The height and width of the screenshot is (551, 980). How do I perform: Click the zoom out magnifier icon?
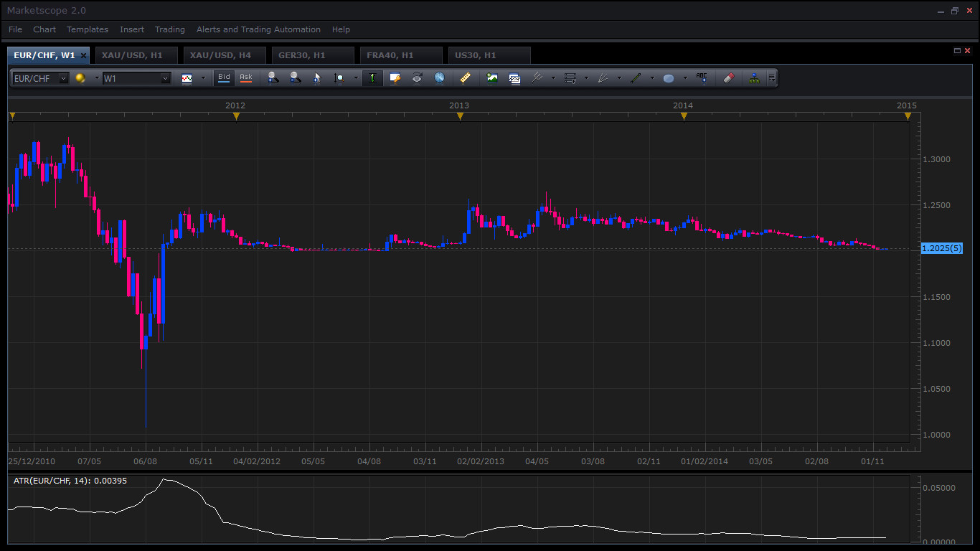[x=295, y=78]
